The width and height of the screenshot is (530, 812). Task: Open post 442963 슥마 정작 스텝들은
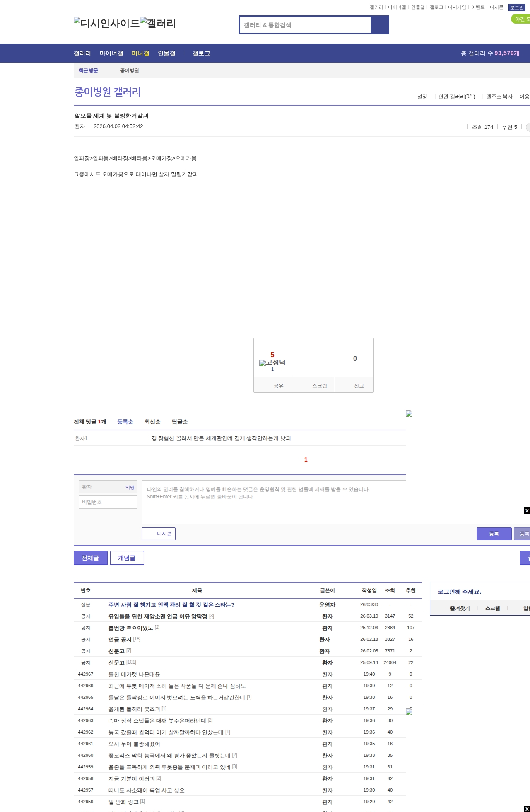tap(157, 721)
